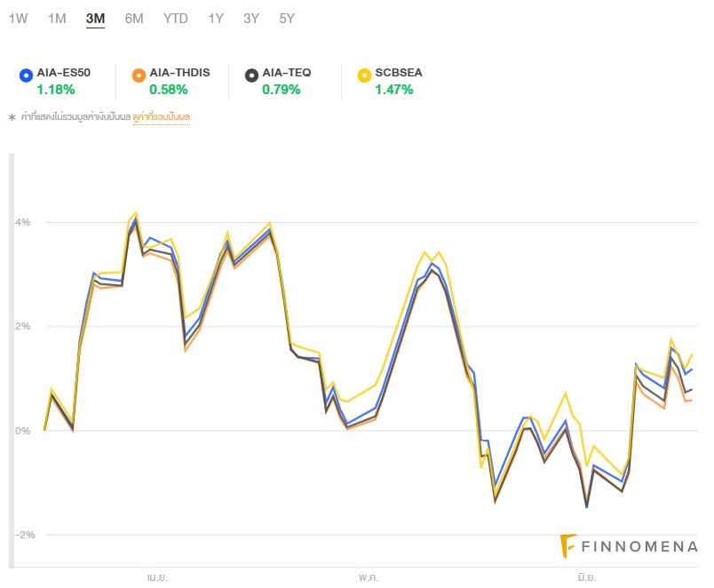The height and width of the screenshot is (588, 714).
Task: Click the AIA-ES50 fund name
Action: click(64, 73)
